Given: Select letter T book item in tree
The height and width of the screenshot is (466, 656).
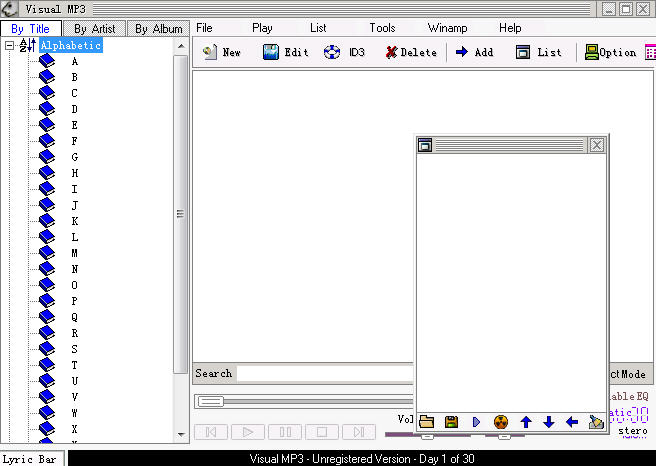Looking at the screenshot, I should [x=47, y=365].
